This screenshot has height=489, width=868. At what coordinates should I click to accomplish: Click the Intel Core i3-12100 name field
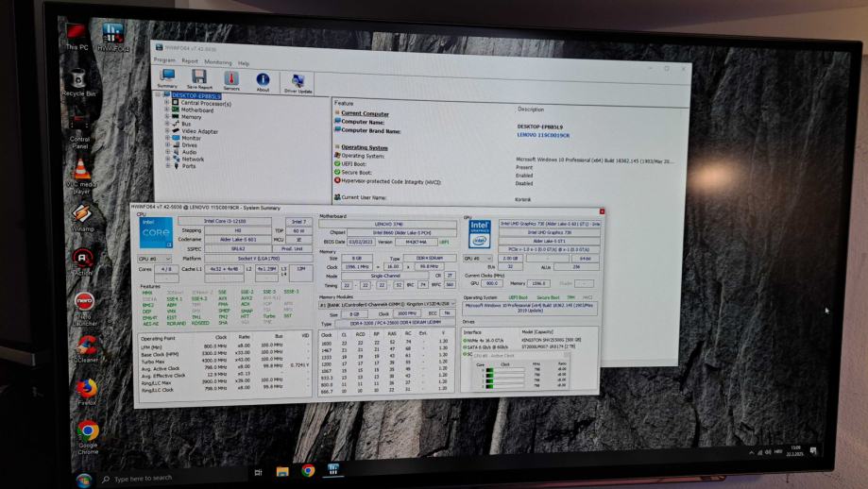(225, 221)
